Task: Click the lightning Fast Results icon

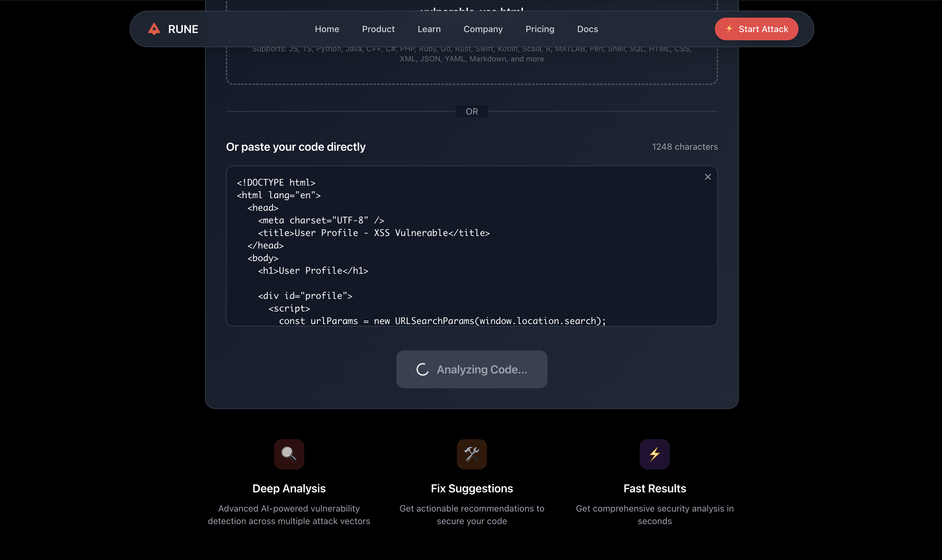Action: [x=654, y=454]
